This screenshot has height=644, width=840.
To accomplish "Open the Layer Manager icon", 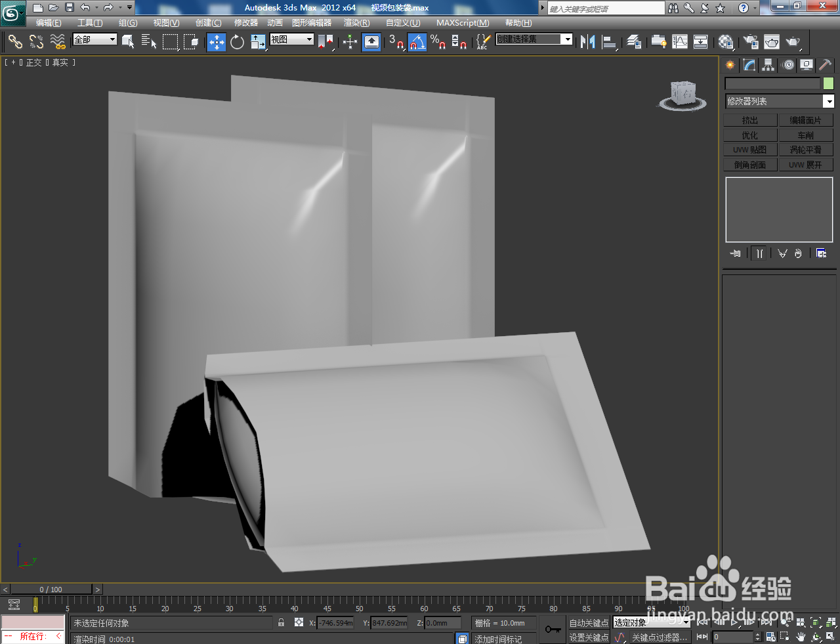I will 634,41.
